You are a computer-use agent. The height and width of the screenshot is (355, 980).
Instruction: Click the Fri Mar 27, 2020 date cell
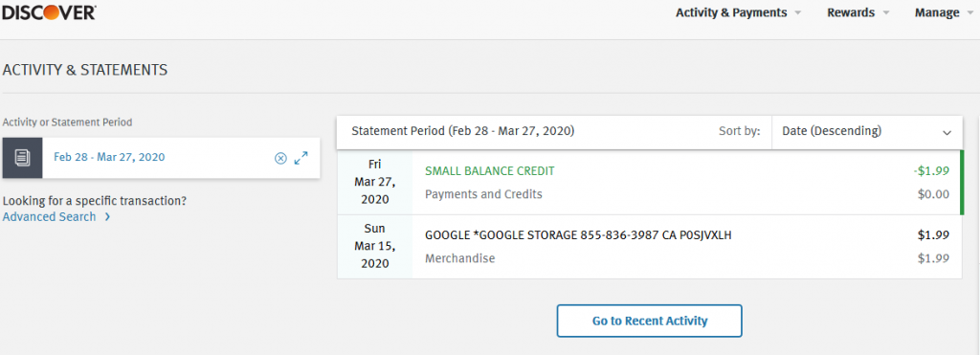pos(375,182)
